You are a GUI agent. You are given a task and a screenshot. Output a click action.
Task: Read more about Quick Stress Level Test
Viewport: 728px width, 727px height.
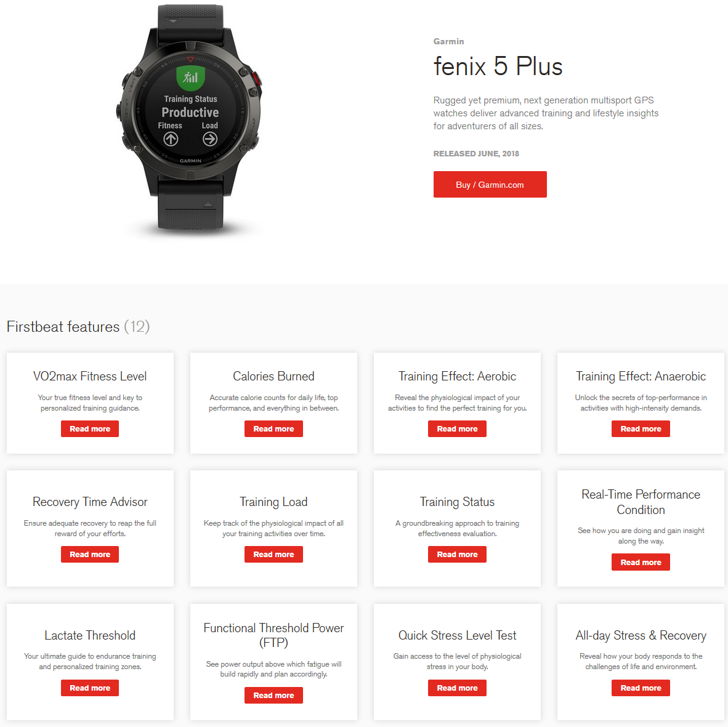pyautogui.click(x=457, y=688)
